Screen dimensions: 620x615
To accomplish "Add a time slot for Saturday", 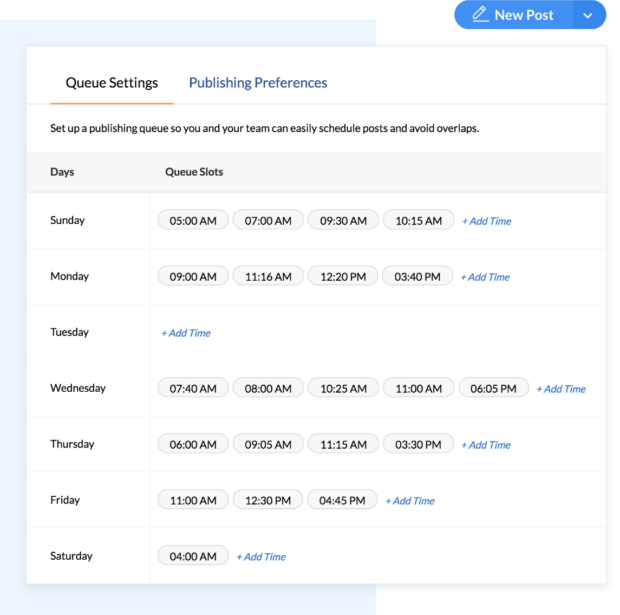I will click(x=261, y=557).
